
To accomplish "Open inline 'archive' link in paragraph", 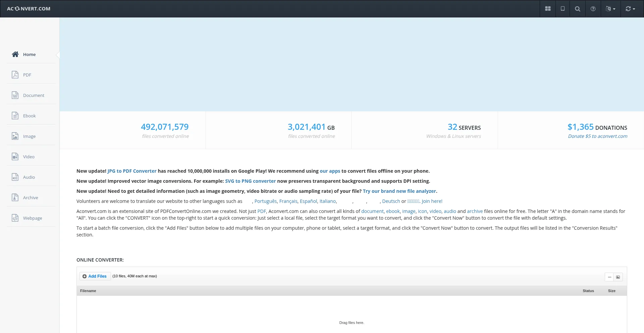I will tap(475, 211).
